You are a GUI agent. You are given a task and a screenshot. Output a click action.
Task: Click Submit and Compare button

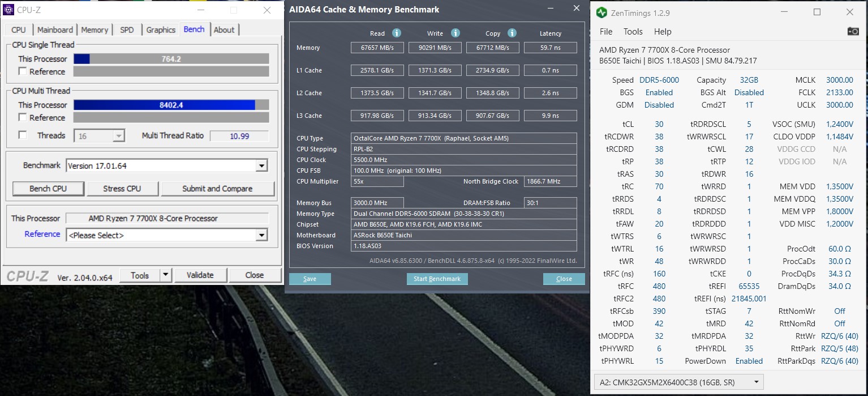218,189
